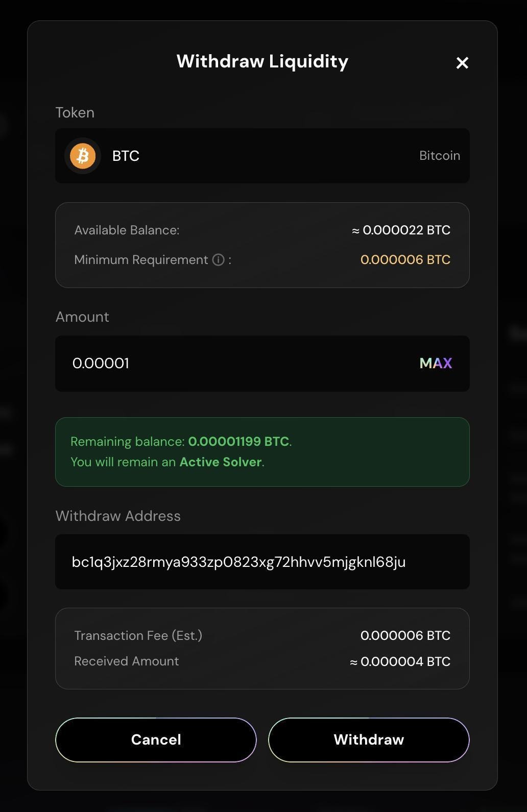The width and height of the screenshot is (527, 812).
Task: Open the BTC token selector field
Action: 262,156
